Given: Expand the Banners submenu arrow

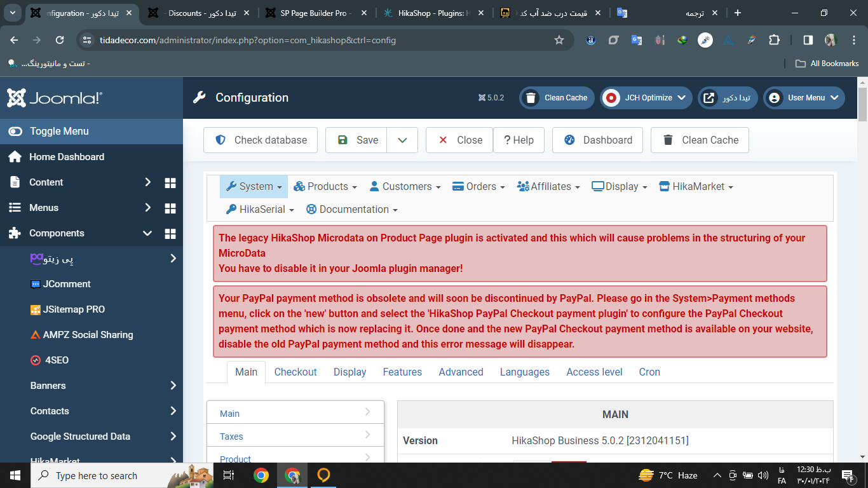Looking at the screenshot, I should [173, 386].
